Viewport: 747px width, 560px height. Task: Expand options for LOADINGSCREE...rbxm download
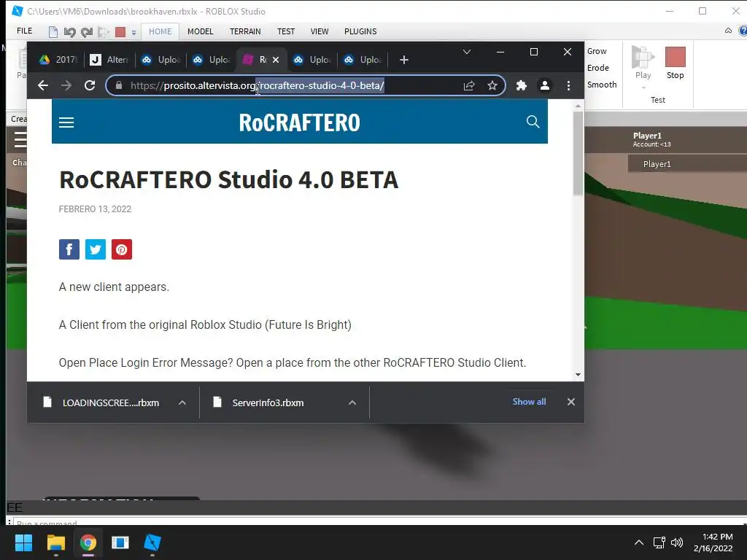(x=182, y=402)
